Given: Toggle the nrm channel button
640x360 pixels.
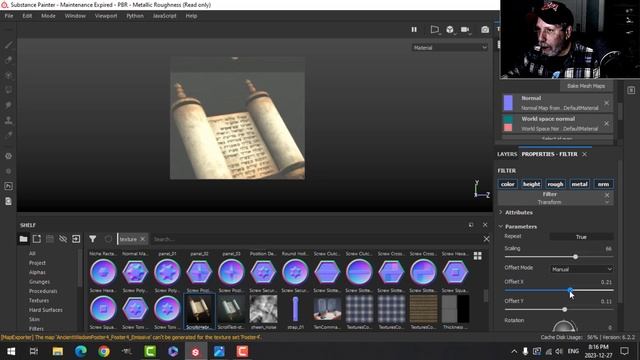Looking at the screenshot, I should 603,184.
